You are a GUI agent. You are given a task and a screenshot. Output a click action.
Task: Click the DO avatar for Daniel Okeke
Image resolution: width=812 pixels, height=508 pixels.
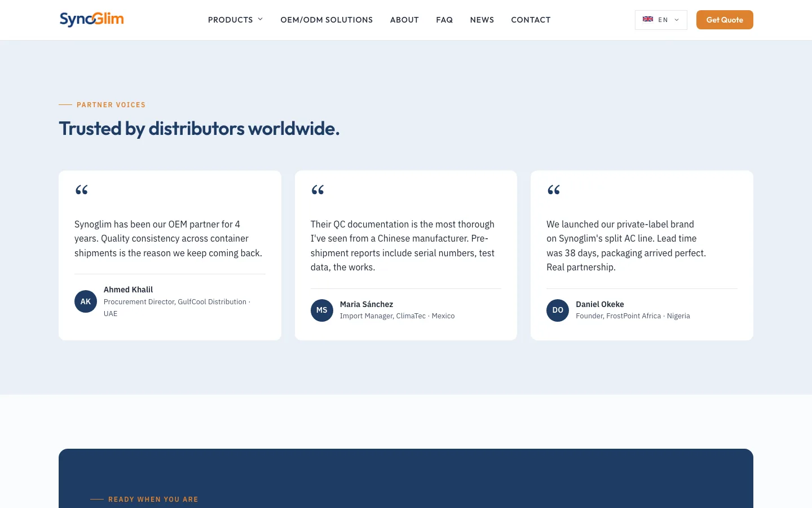pyautogui.click(x=558, y=310)
